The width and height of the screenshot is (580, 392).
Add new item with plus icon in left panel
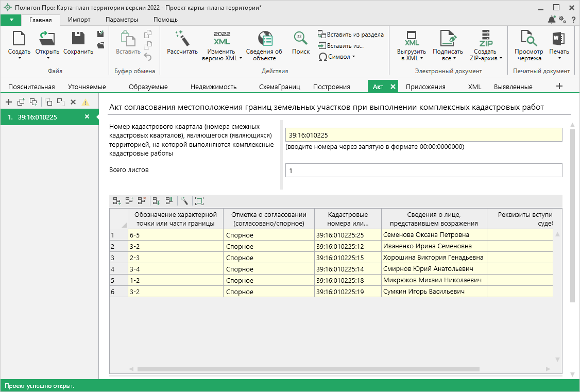pos(9,102)
